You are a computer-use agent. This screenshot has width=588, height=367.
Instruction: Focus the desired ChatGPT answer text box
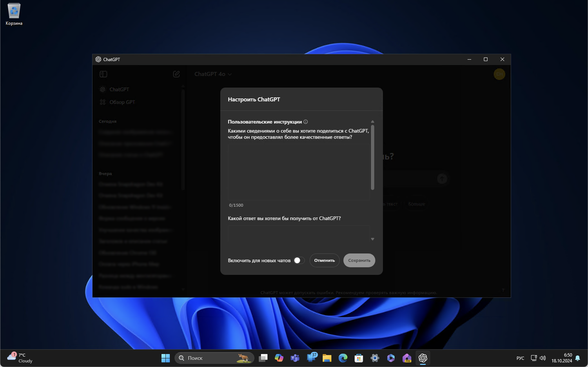pos(299,233)
